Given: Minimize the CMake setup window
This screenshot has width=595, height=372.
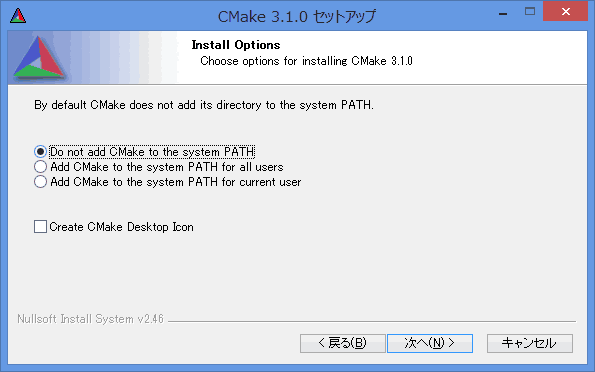Looking at the screenshot, I should click(x=503, y=13).
